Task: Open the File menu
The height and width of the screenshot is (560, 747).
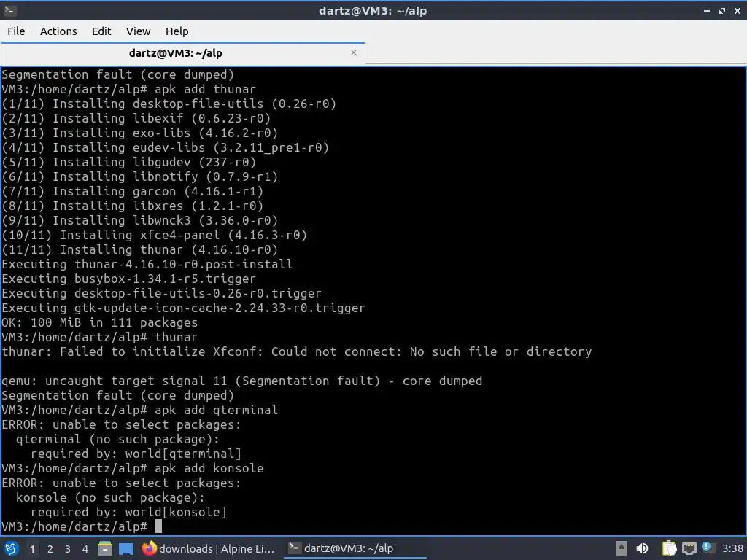Action: tap(16, 31)
